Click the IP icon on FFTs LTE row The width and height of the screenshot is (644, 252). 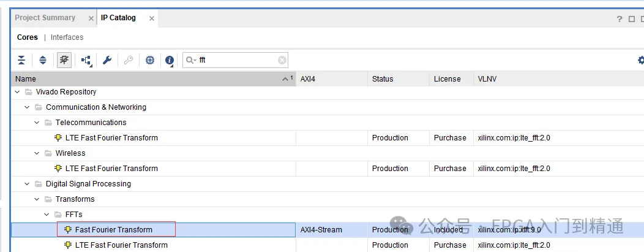(68, 245)
